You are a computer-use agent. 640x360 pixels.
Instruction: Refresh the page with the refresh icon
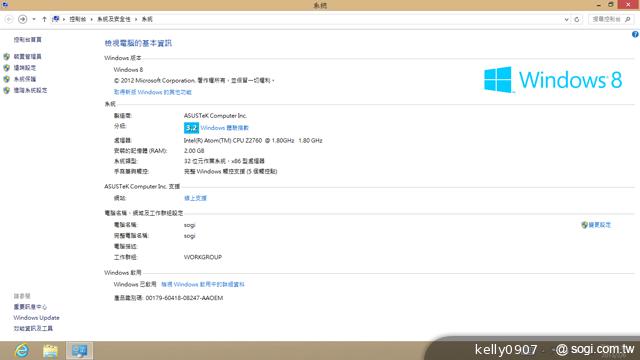pyautogui.click(x=577, y=19)
